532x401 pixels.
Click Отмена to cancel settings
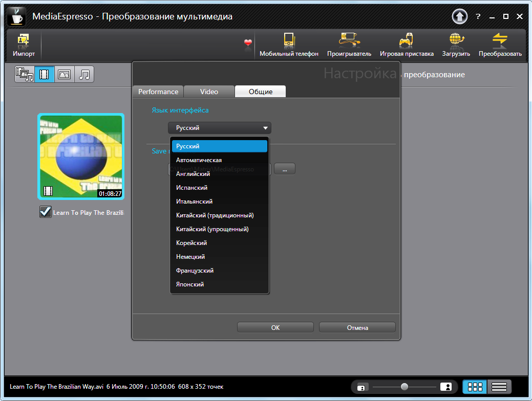click(x=357, y=328)
